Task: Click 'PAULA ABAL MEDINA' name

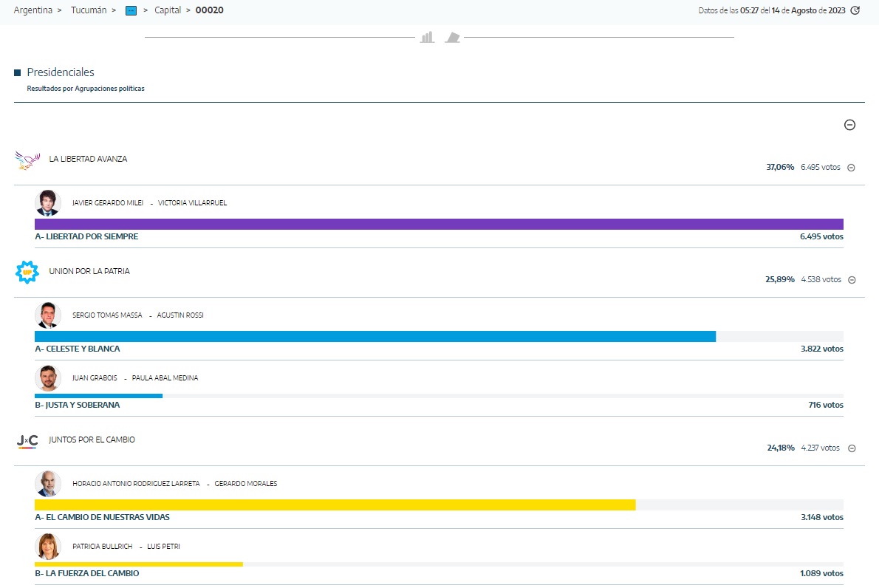Action: [x=165, y=378]
